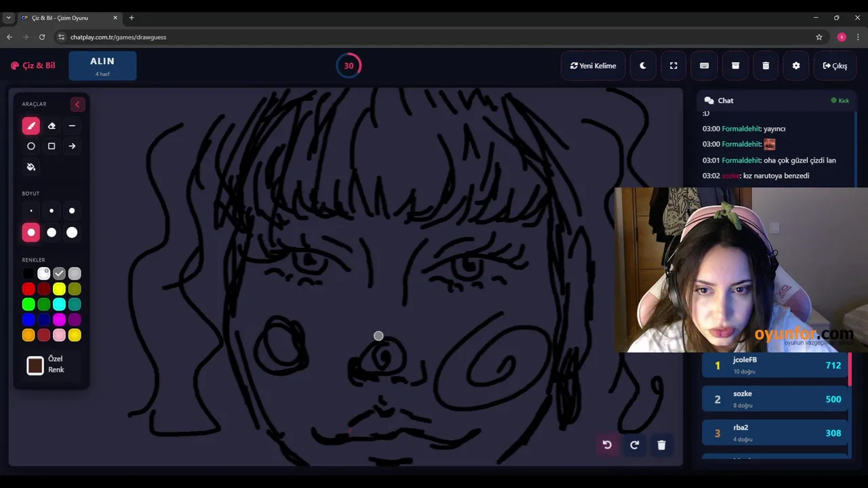Set the smallest brush size

tap(31, 211)
